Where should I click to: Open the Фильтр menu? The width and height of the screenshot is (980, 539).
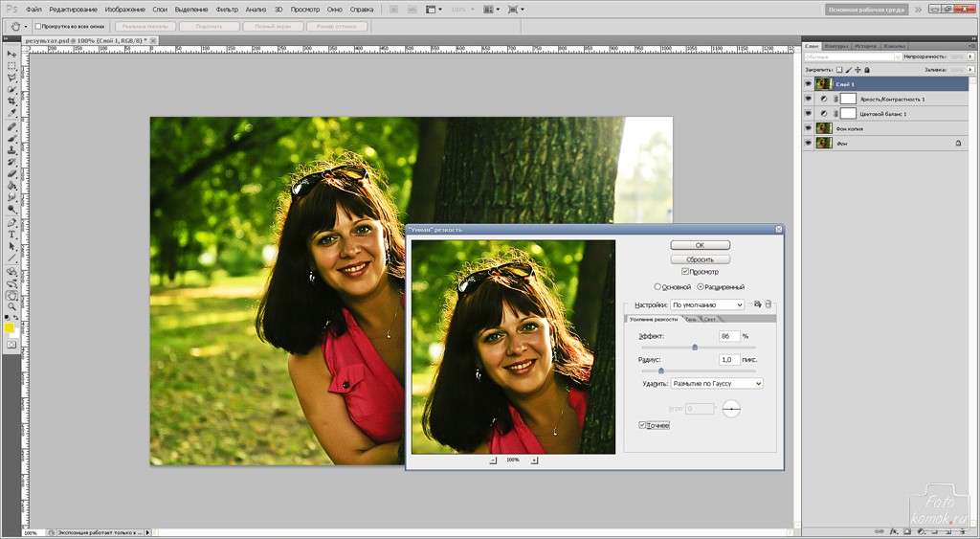click(x=227, y=9)
